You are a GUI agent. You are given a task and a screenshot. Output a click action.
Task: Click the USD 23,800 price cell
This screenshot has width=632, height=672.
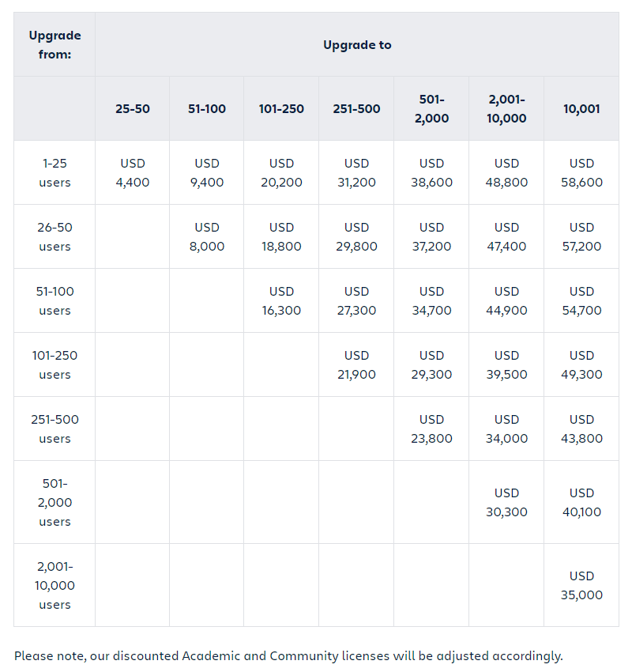pos(431,428)
